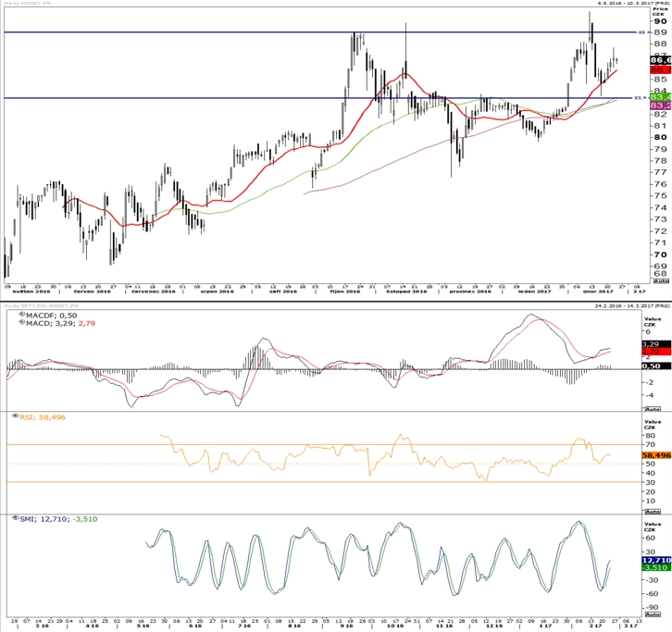Screen dimensions: 672x632
Task: Select the blue 12,710 SMI value tag
Action: click(x=656, y=560)
